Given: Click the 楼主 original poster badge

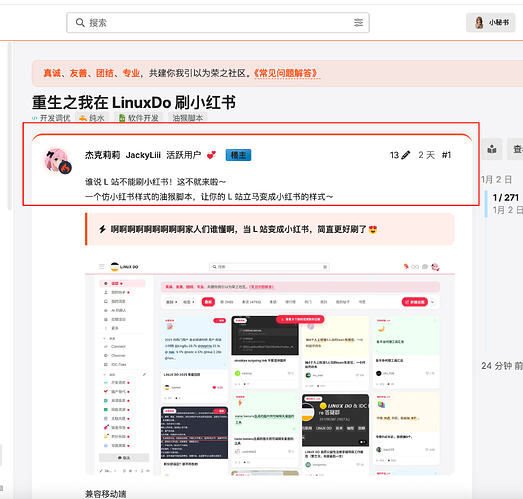Looking at the screenshot, I should (x=238, y=155).
